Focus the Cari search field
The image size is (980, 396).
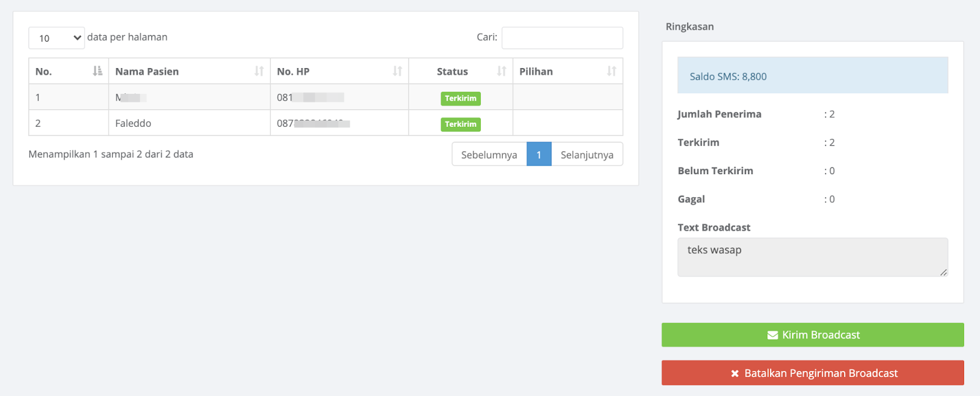[562, 38]
